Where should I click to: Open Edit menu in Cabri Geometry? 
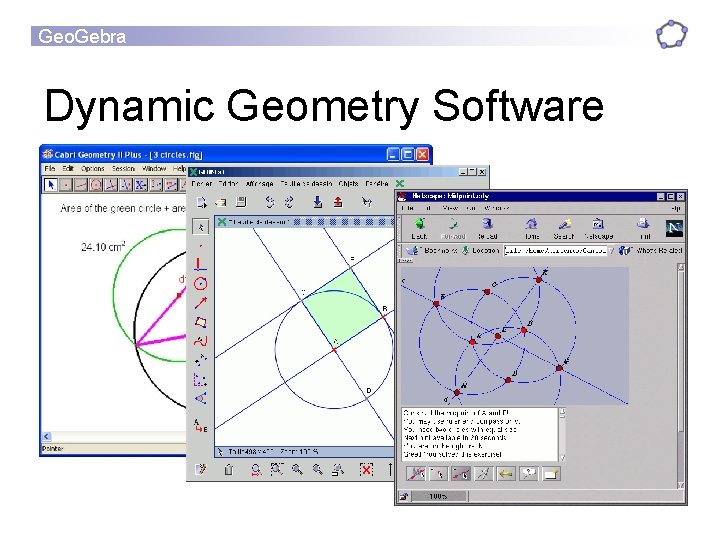pos(68,169)
